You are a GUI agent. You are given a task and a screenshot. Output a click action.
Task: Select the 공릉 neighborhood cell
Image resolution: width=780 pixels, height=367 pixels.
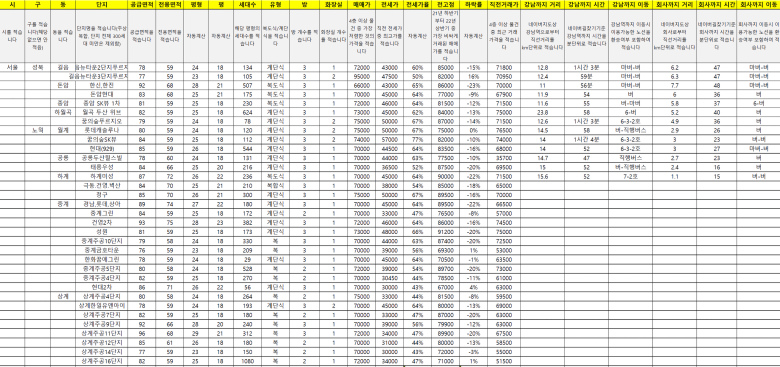63,158
